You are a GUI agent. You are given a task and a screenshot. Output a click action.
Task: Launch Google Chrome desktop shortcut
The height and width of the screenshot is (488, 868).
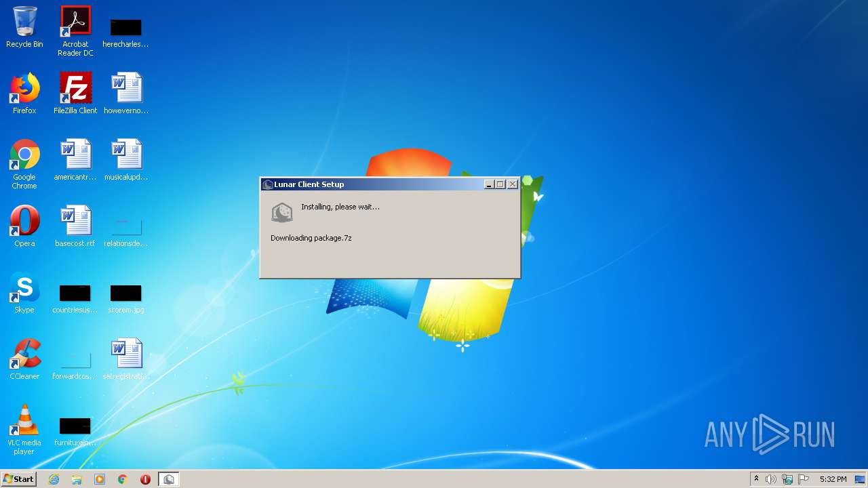pyautogui.click(x=24, y=164)
